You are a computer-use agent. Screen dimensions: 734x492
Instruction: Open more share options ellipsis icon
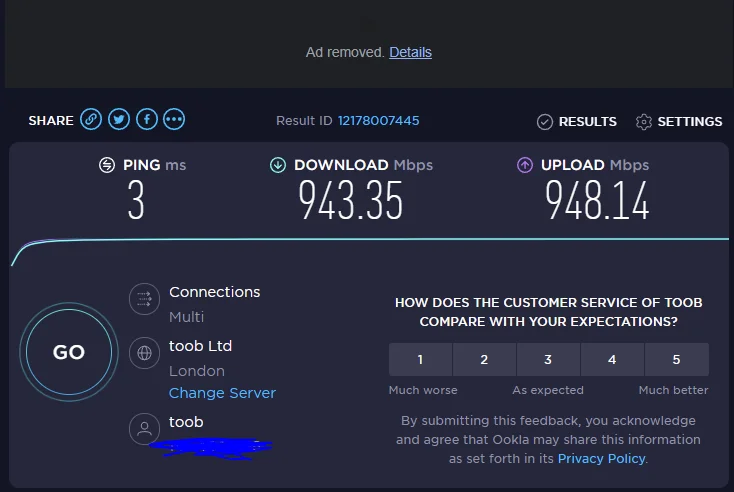174,120
